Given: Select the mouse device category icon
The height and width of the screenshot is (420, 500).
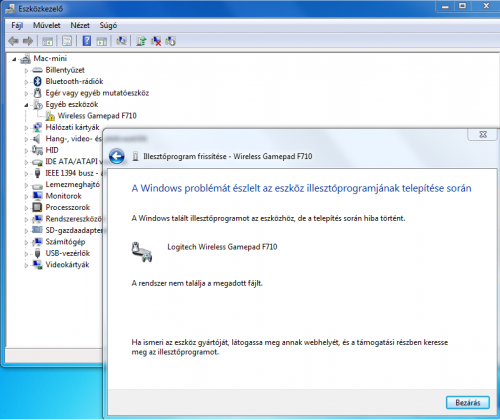Looking at the screenshot, I should pyautogui.click(x=37, y=93).
